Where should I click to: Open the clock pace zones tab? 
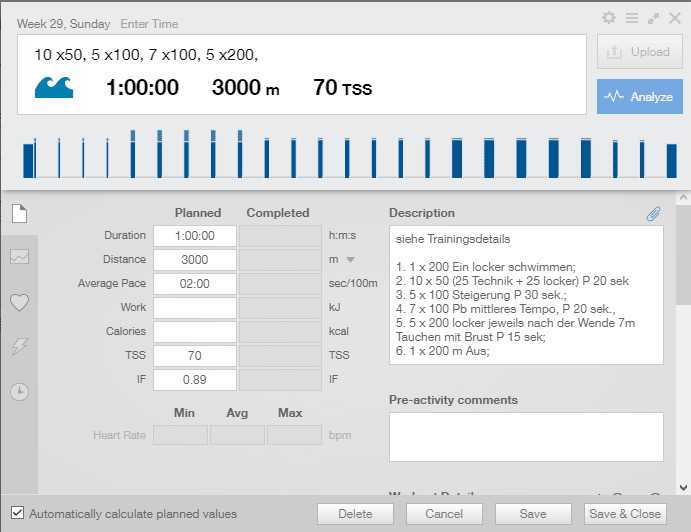click(x=19, y=391)
